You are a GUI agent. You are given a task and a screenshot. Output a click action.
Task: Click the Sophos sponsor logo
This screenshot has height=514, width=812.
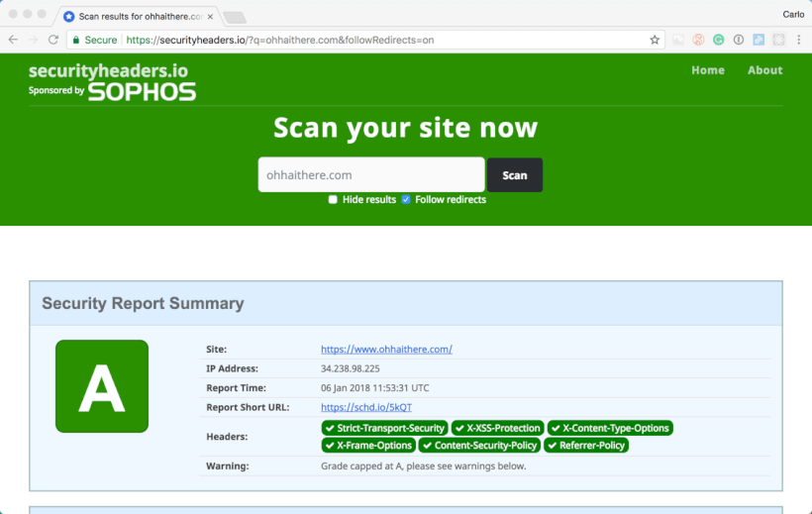[142, 92]
